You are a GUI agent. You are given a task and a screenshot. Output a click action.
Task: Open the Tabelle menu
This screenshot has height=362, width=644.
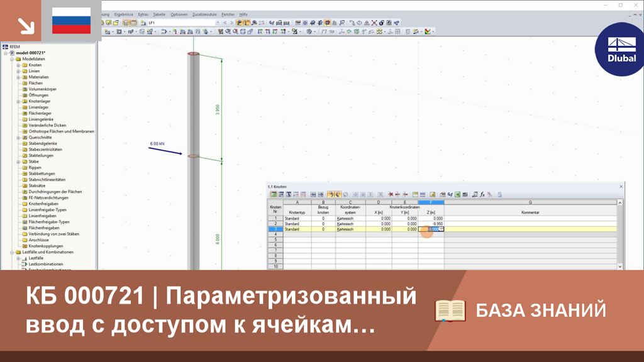[x=159, y=14]
